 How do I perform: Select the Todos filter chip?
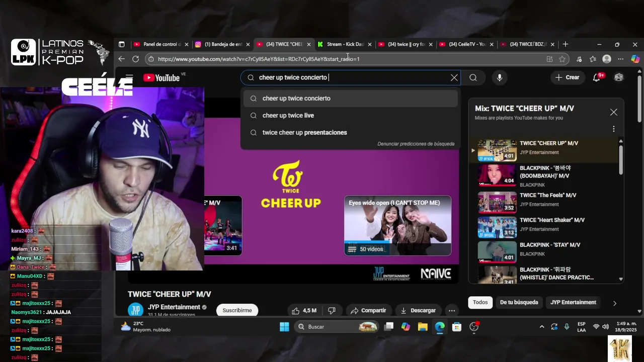480,302
